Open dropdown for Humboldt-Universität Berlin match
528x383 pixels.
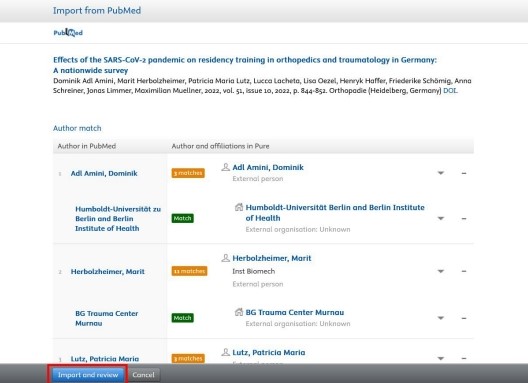[x=440, y=218]
